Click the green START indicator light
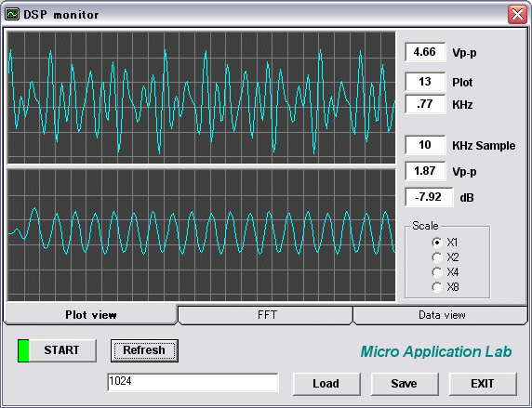 (23, 350)
